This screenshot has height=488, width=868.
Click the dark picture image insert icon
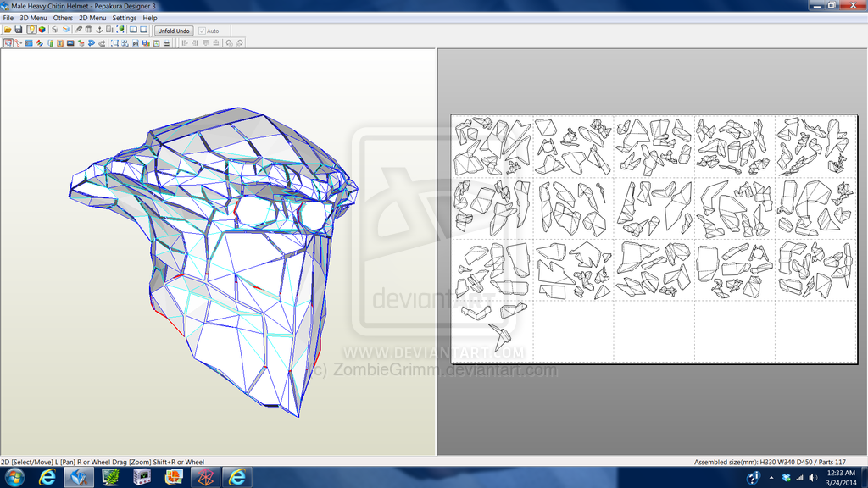click(70, 43)
